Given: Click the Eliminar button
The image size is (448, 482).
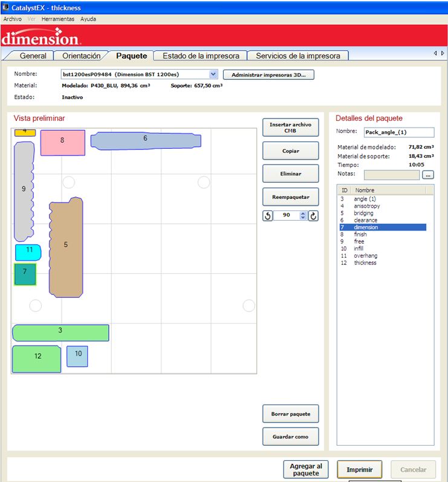Looking at the screenshot, I should (x=290, y=174).
